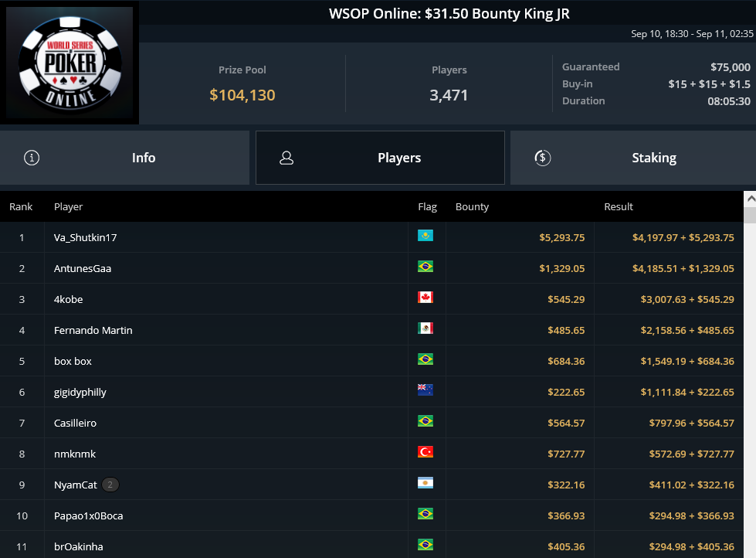Click the New Zealand flag for gigidyphilly
Image resolution: width=756 pixels, height=558 pixels.
tap(425, 390)
